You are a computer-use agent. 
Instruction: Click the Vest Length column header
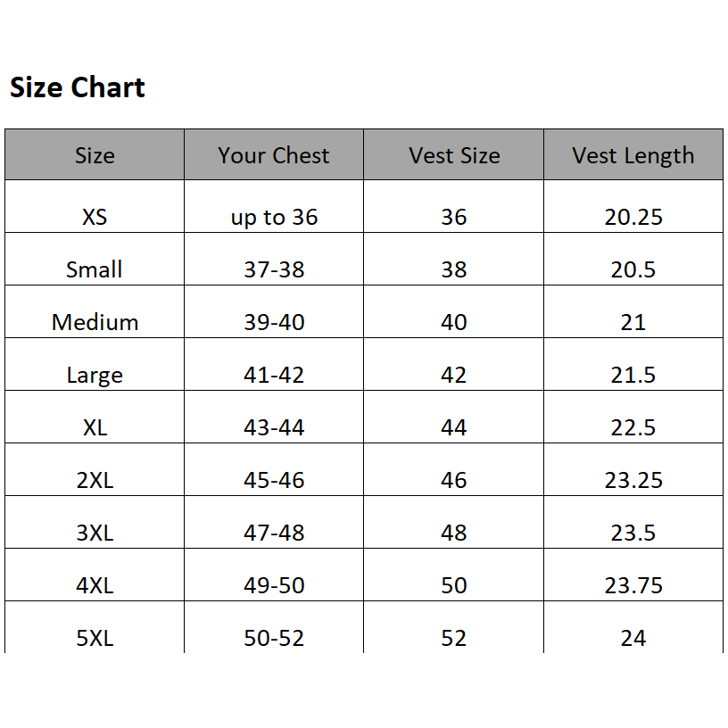633,155
